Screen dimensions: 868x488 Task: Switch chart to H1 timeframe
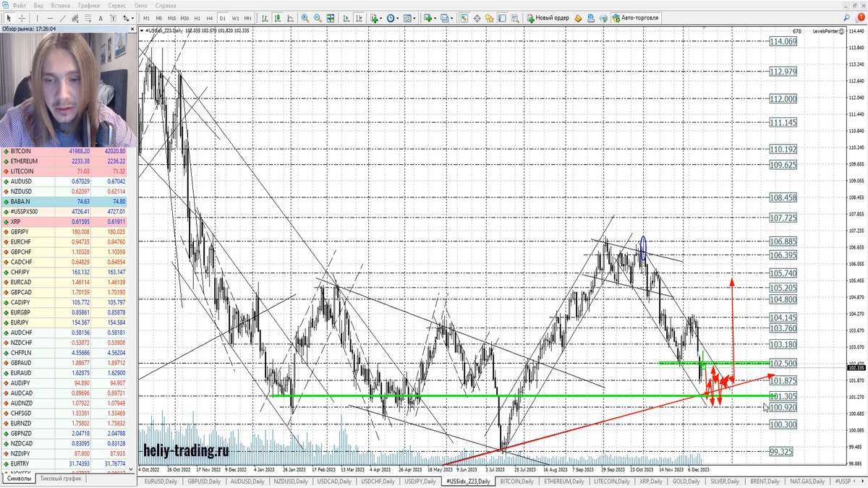[197, 17]
